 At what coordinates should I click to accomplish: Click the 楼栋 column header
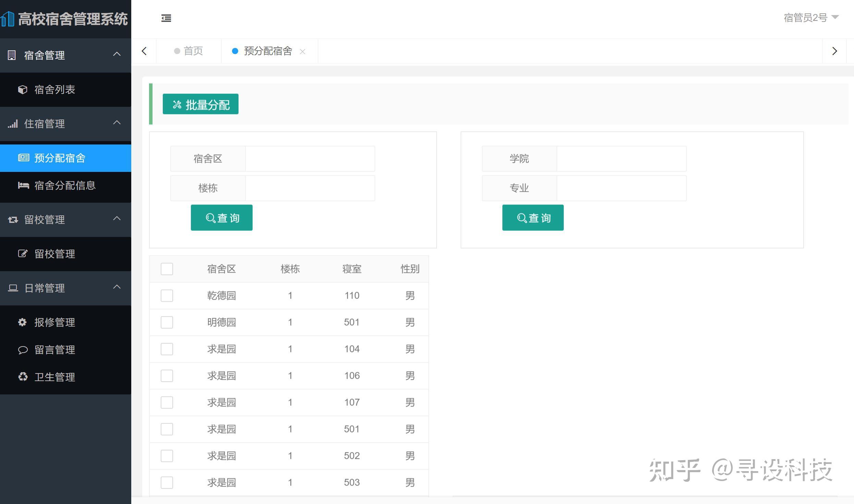pos(290,269)
